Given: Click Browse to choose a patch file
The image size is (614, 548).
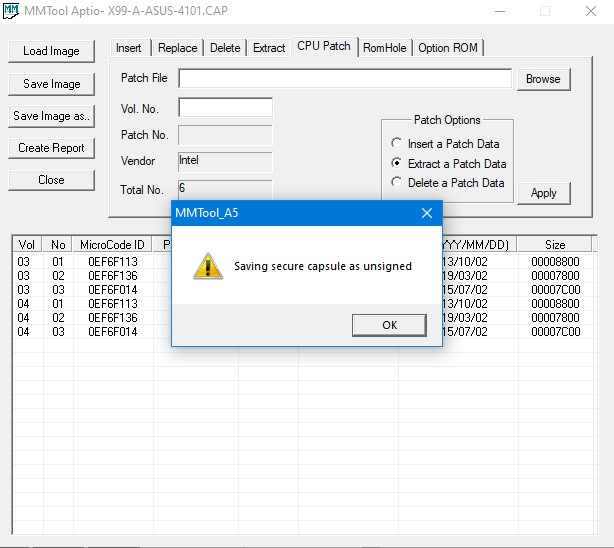Looking at the screenshot, I should tap(543, 80).
